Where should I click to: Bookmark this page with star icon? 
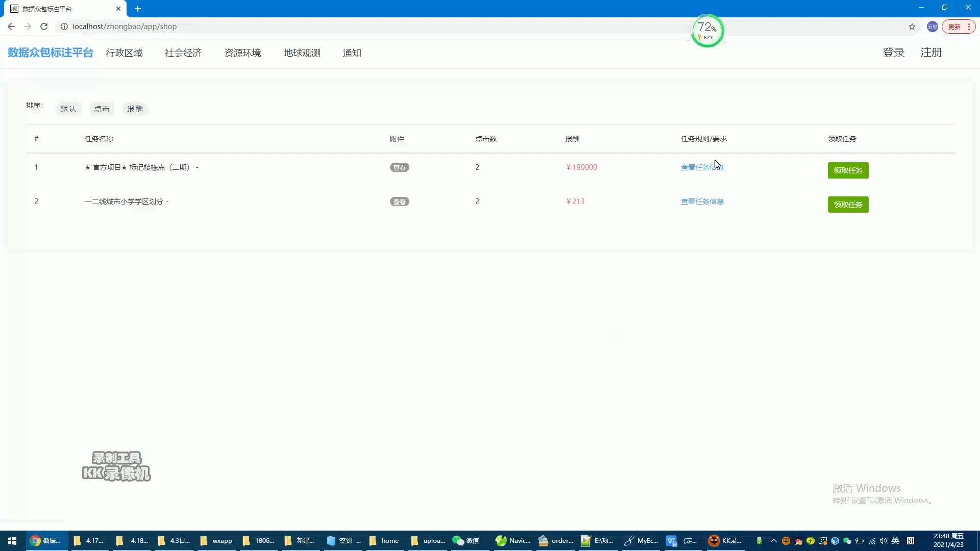(x=912, y=27)
